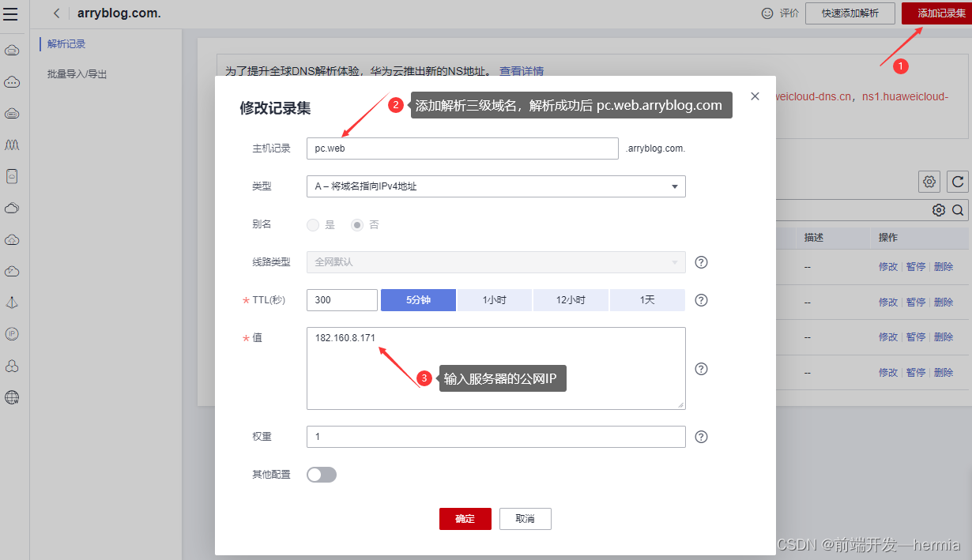Select the IP icon in sidebar
This screenshot has height=560, width=972.
[x=11, y=334]
